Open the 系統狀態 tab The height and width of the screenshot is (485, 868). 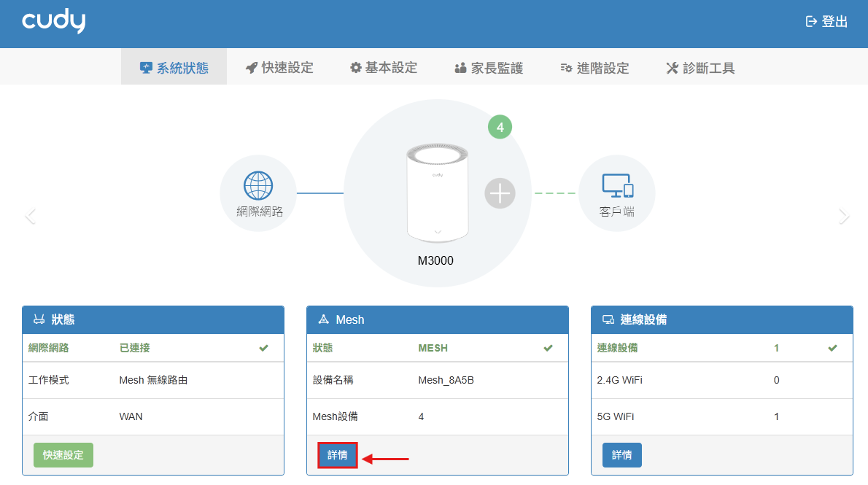174,68
